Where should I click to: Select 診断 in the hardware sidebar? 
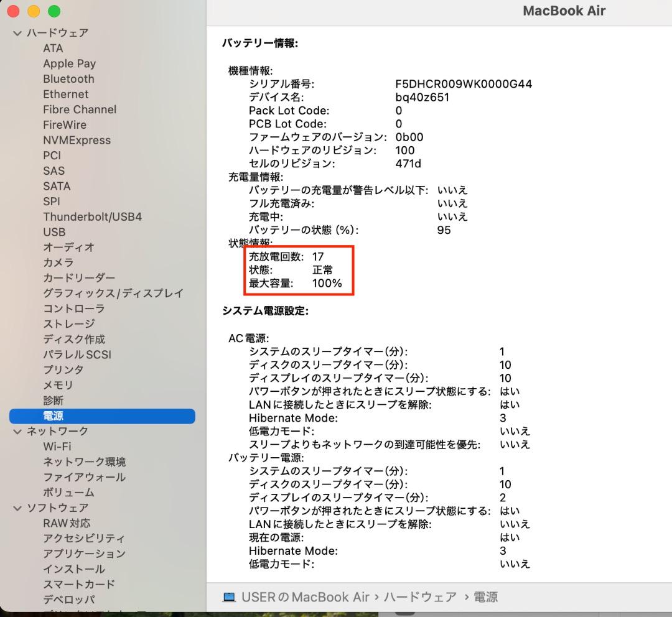[x=53, y=401]
